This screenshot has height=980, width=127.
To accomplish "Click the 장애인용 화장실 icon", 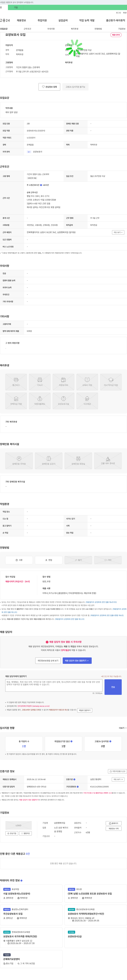I will [x=78, y=461].
